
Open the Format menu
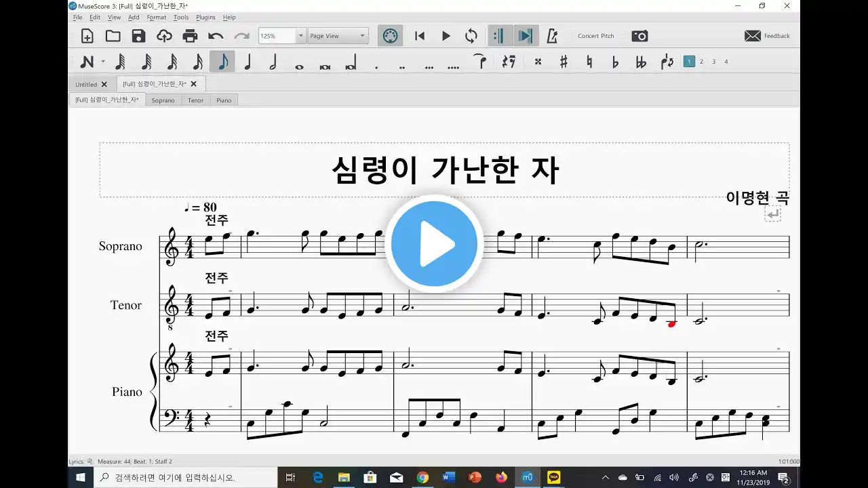pyautogui.click(x=156, y=18)
